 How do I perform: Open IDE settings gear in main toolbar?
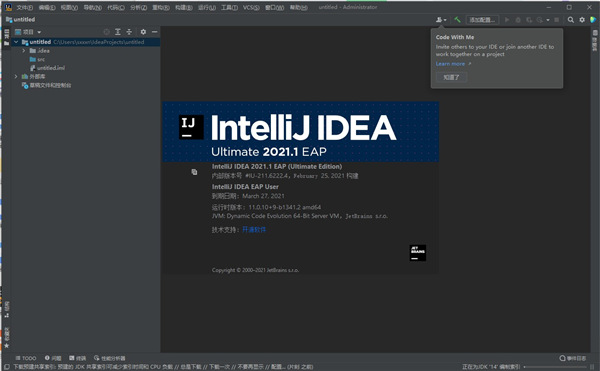point(582,20)
